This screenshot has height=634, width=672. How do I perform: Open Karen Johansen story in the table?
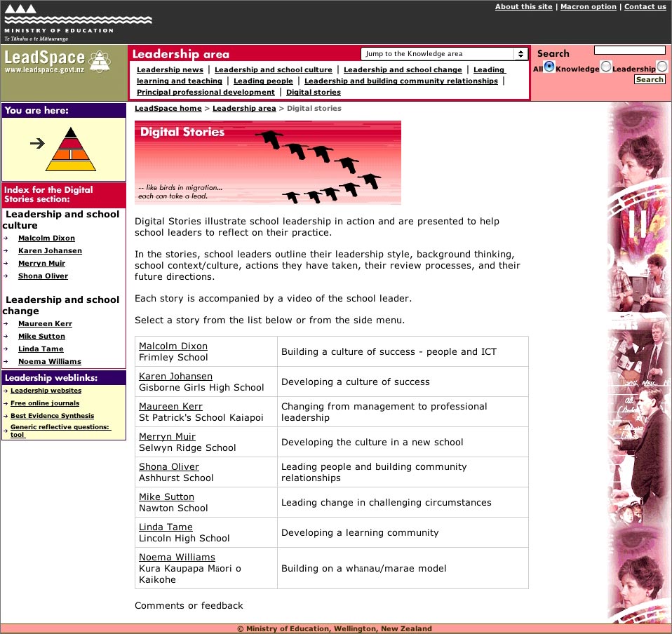(x=175, y=376)
